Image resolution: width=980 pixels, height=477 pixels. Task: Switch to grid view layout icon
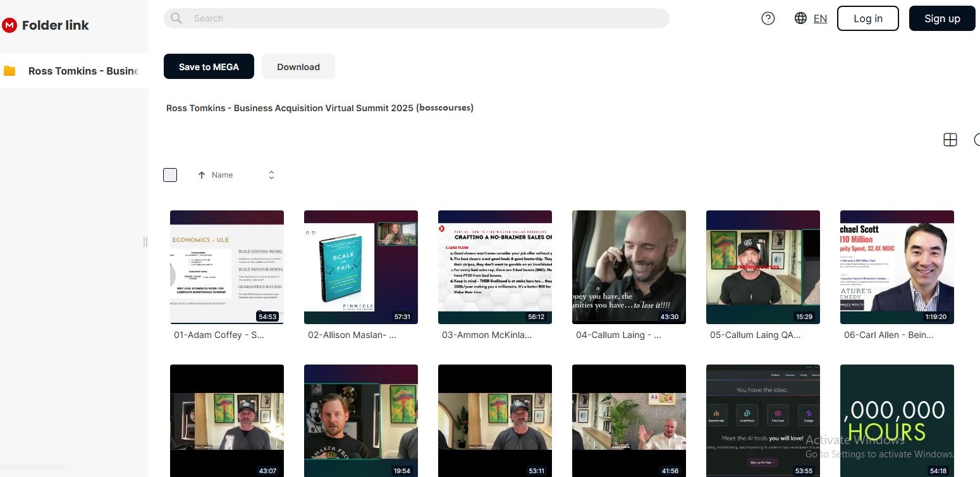click(x=950, y=140)
